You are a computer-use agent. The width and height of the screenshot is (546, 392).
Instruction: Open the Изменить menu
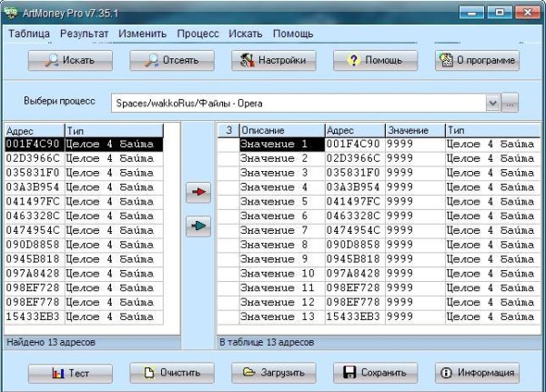(143, 34)
